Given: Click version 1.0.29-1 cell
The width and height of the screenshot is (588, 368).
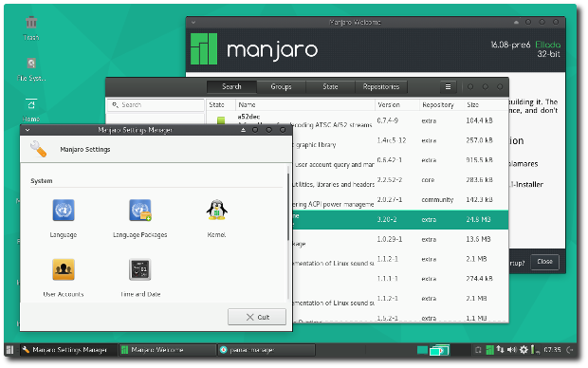Looking at the screenshot, I should (390, 239).
